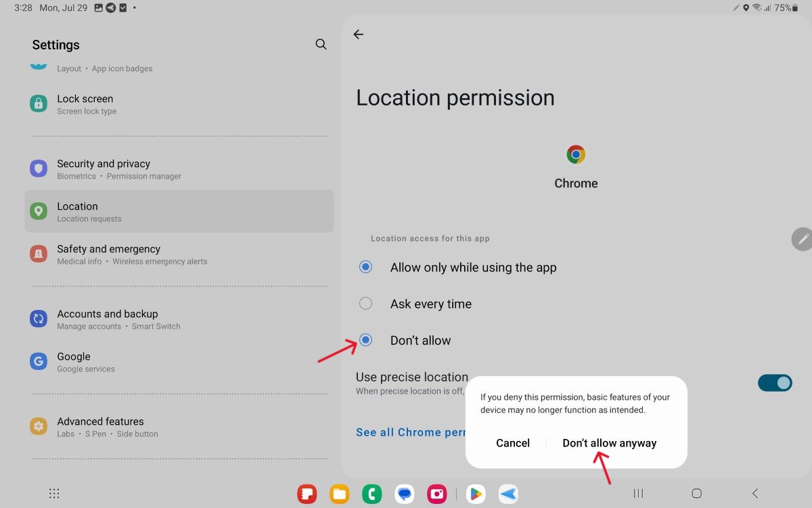Dismiss the dialog with Cancel
This screenshot has width=812, height=508.
tap(512, 443)
